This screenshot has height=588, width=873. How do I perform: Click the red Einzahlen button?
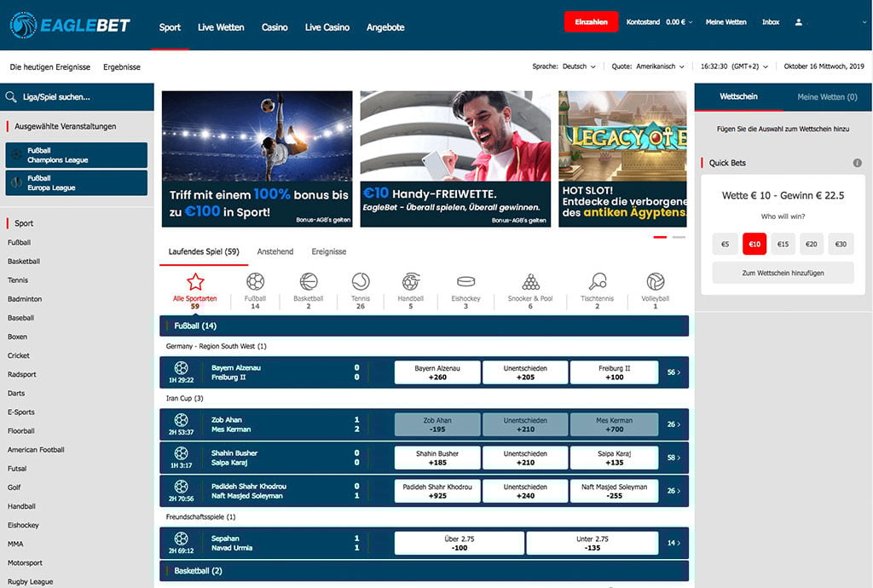click(592, 21)
